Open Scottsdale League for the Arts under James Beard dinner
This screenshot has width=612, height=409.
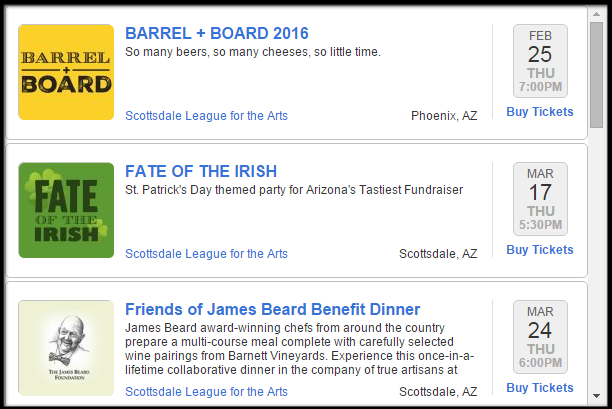206,391
